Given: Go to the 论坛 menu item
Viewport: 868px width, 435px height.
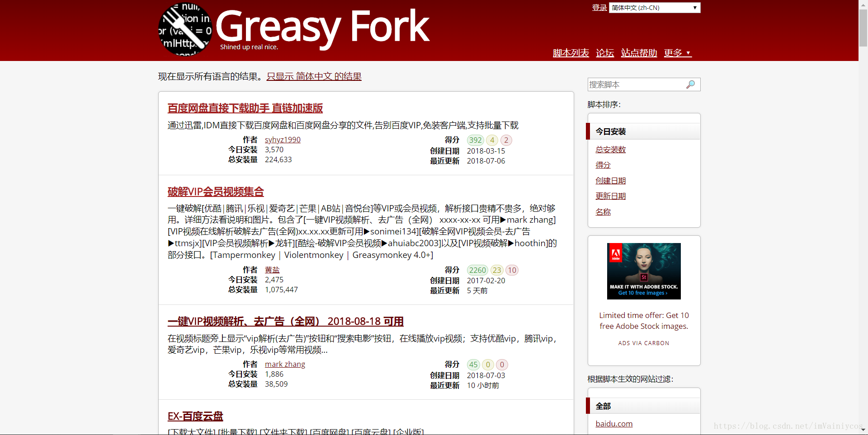Looking at the screenshot, I should point(605,53).
